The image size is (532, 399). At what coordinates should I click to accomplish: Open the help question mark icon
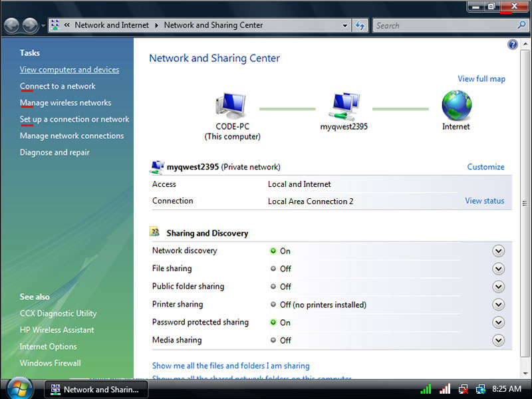click(513, 45)
